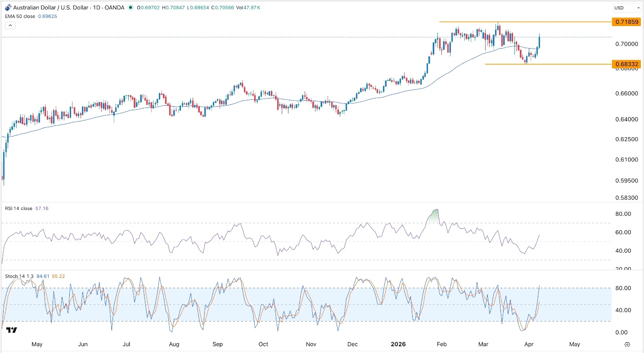644x353 pixels.
Task: Open chart time settings gear icon
Action: click(627, 344)
